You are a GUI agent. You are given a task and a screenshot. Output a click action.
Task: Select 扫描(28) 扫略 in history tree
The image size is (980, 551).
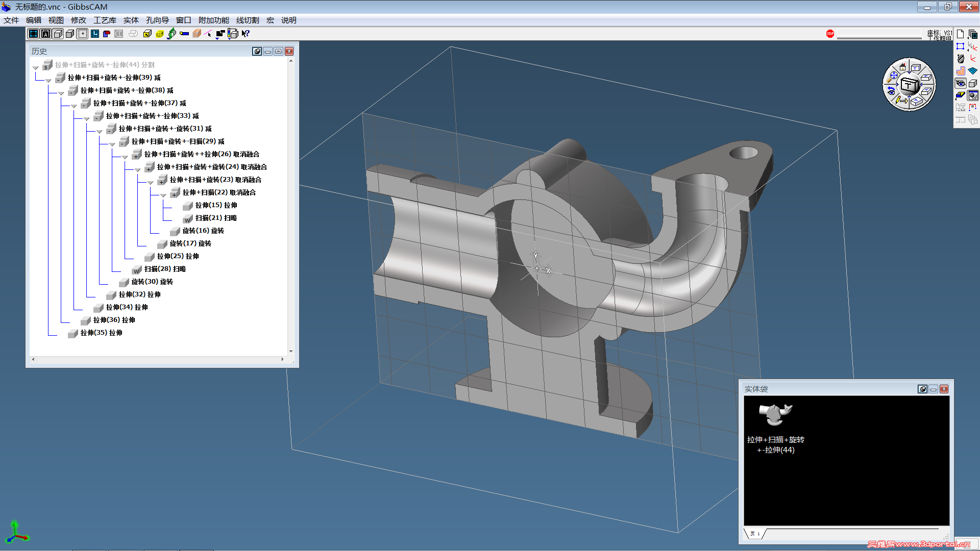pyautogui.click(x=164, y=269)
